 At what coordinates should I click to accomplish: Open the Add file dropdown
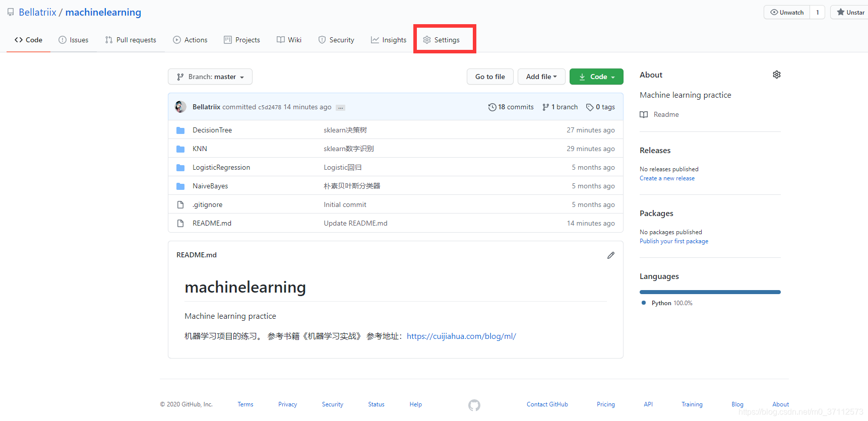[541, 77]
